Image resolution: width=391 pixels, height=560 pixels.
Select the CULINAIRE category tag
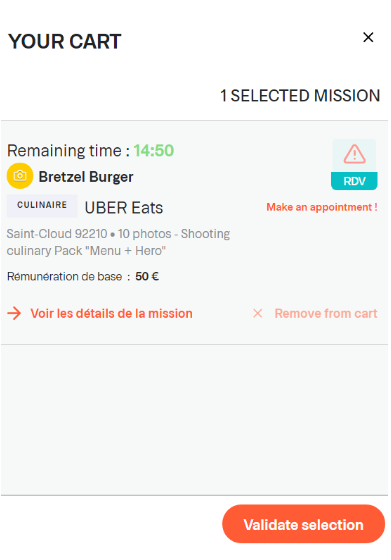[x=42, y=205]
